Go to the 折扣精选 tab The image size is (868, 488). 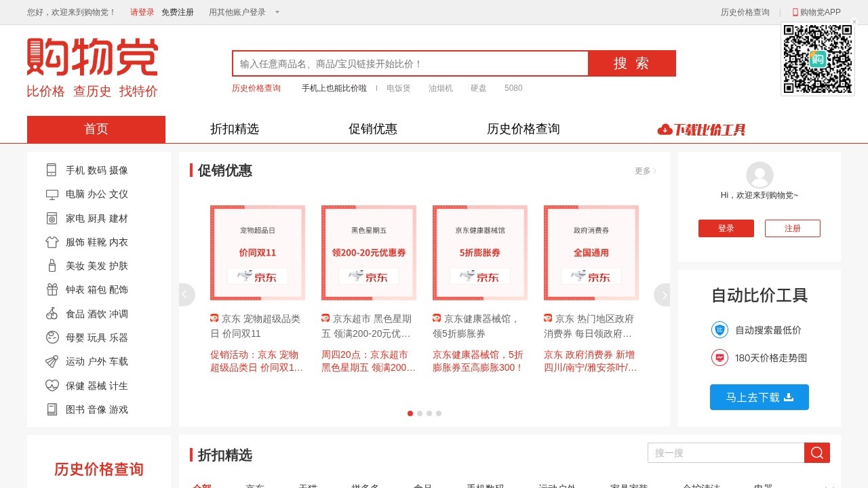tap(235, 129)
